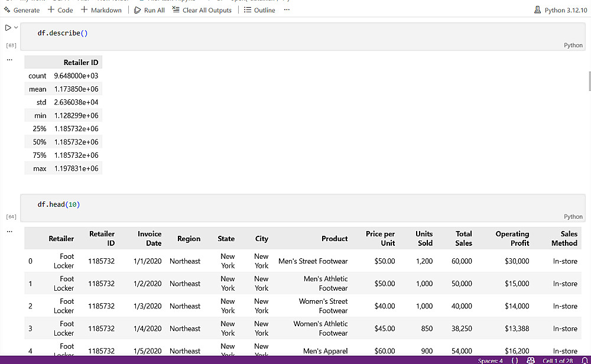The width and height of the screenshot is (591, 364).
Task: Click the State column header
Action: click(226, 239)
